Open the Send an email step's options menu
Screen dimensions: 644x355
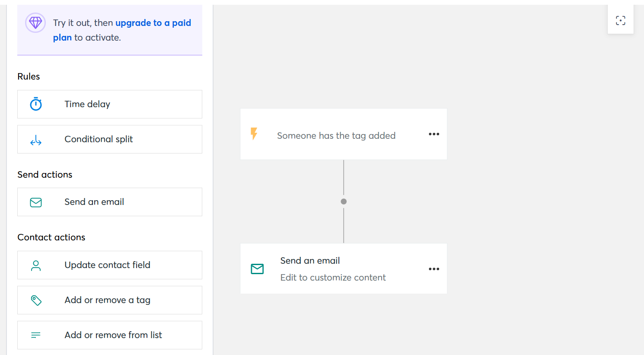coord(434,269)
